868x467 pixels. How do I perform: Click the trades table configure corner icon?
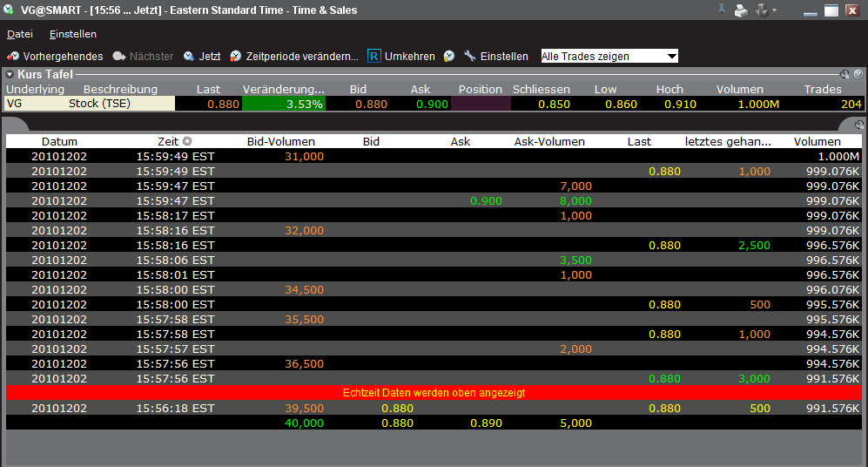tap(859, 125)
